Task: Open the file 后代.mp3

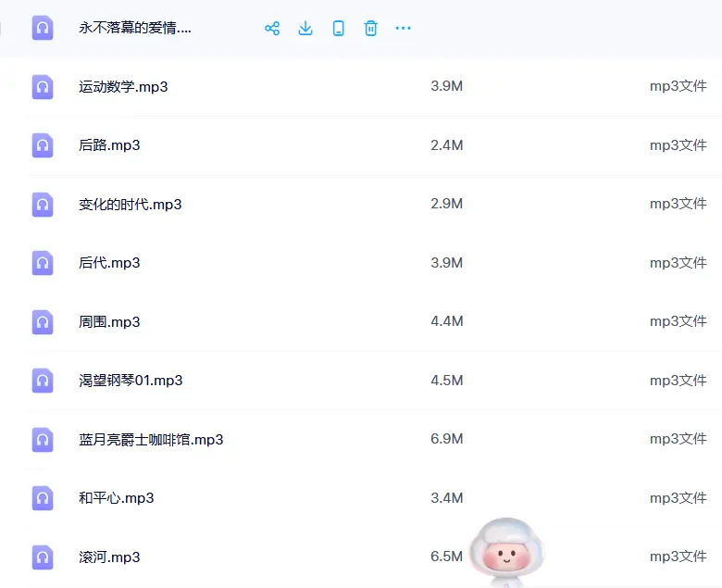Action: point(109,263)
